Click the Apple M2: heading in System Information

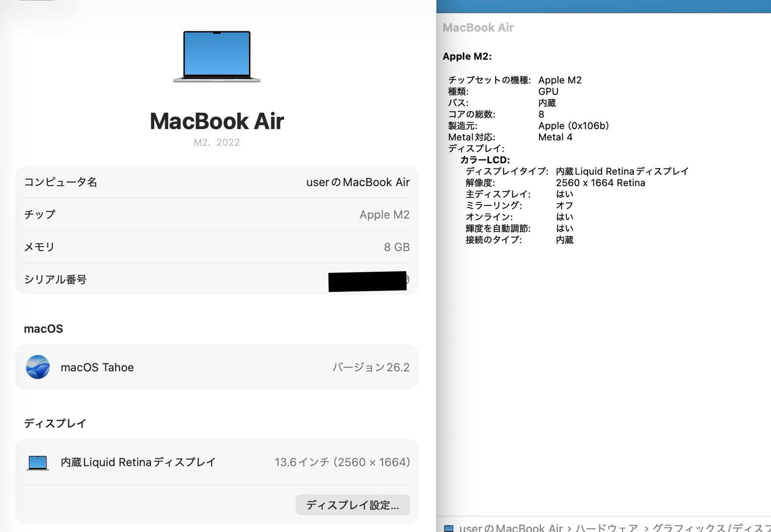click(x=467, y=57)
